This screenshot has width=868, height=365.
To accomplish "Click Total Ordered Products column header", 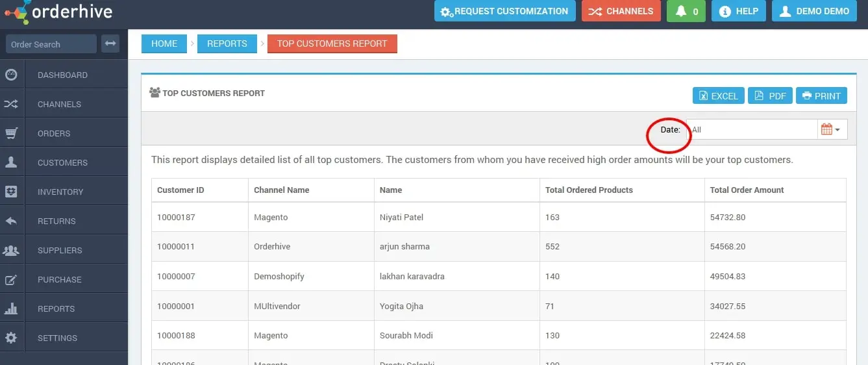I will point(622,190).
